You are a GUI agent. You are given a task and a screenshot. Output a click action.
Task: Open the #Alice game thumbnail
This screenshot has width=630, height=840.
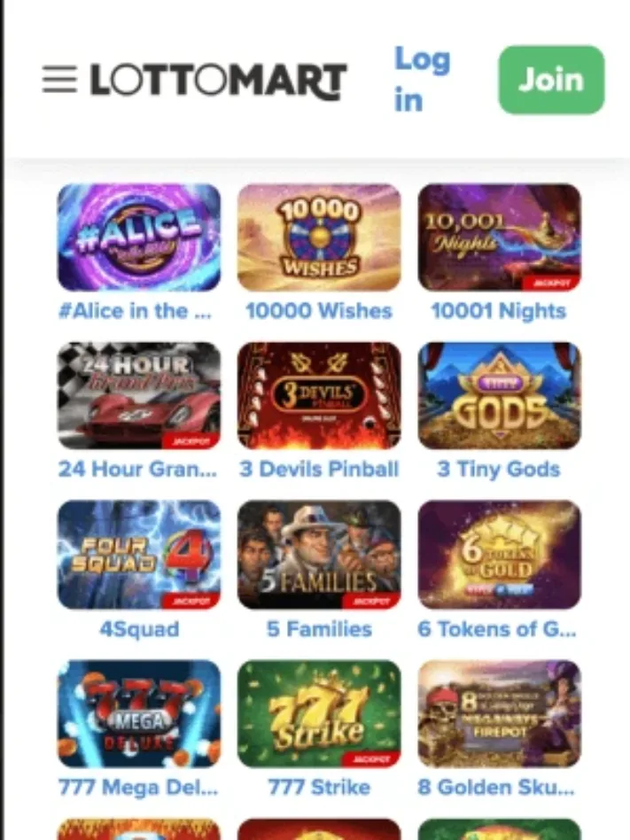click(x=139, y=237)
